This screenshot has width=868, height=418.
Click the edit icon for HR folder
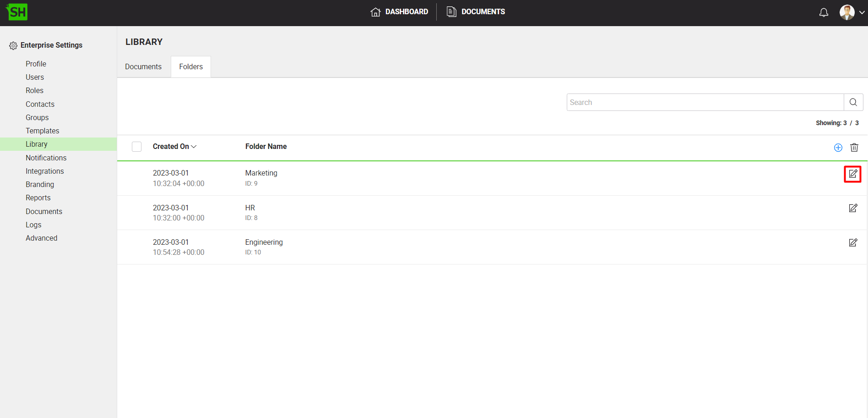tap(852, 208)
